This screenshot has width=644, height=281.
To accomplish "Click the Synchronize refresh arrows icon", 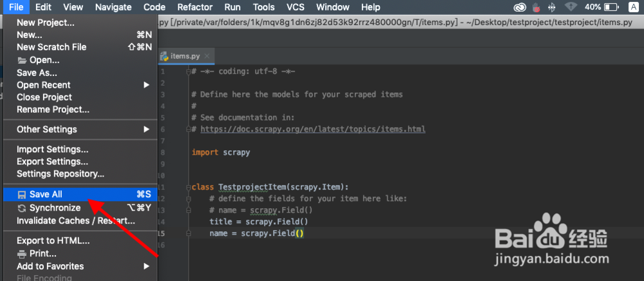I will coord(22,208).
